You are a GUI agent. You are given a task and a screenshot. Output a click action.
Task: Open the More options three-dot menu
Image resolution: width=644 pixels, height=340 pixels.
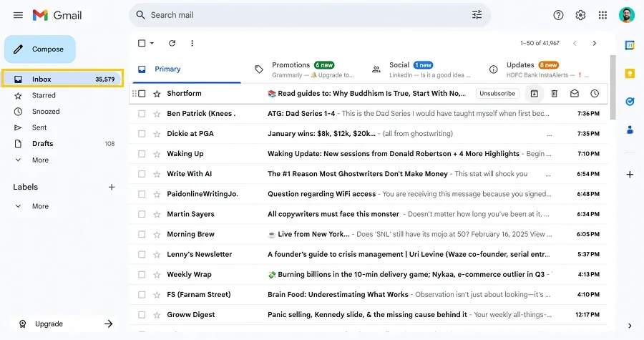(x=192, y=43)
